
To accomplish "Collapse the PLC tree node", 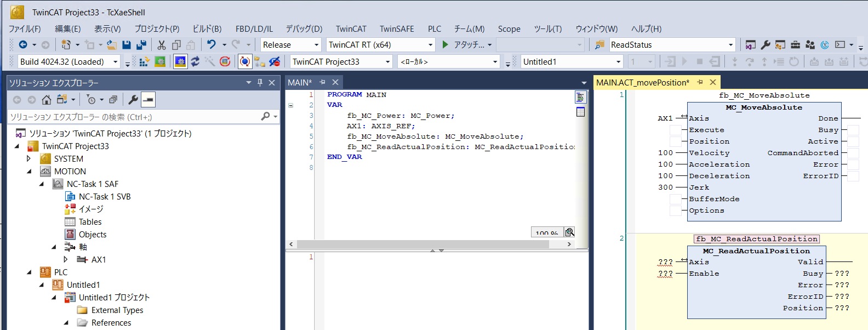I will coord(29,272).
